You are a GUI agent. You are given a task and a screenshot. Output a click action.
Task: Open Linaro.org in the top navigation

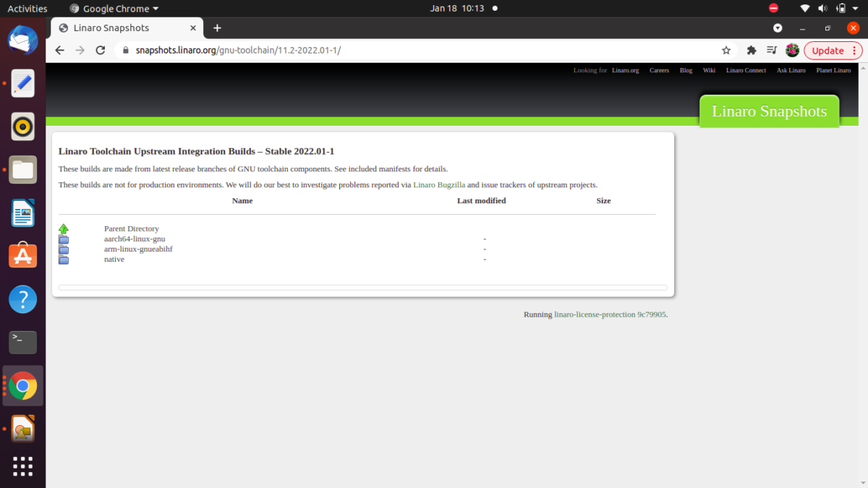625,70
